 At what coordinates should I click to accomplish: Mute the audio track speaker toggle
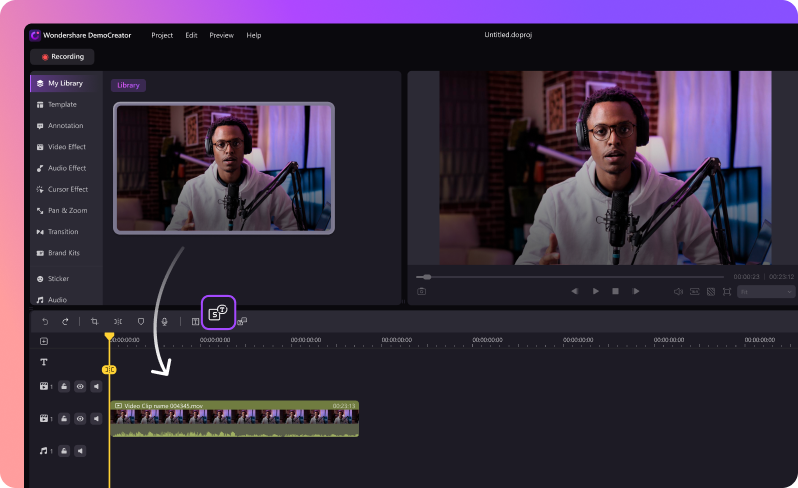(97, 451)
